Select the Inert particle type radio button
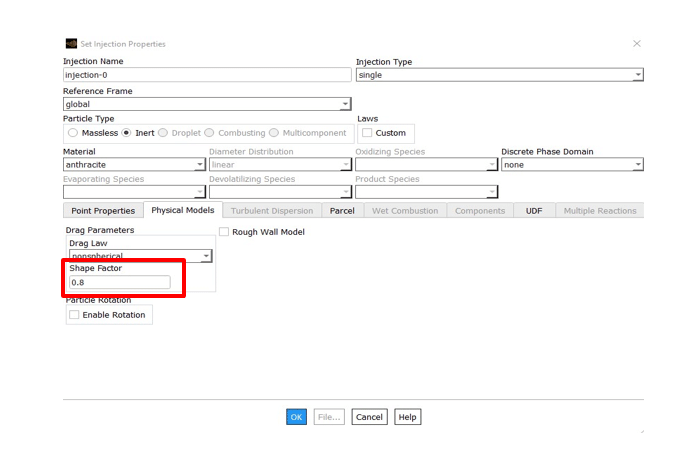The height and width of the screenshot is (467, 698). pyautogui.click(x=127, y=133)
